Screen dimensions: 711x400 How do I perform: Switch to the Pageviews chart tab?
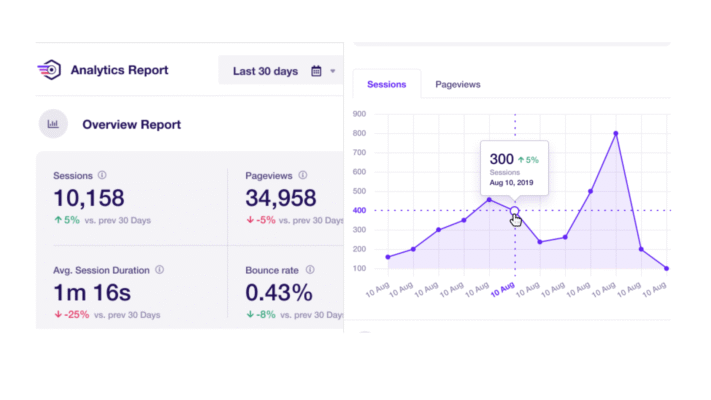[x=457, y=85]
